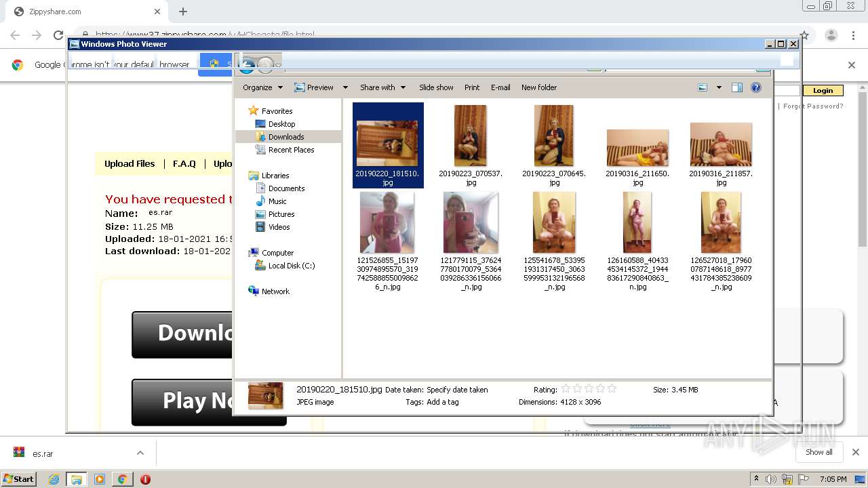Expand the es.rar download options chevron
Viewport: 868px width, 488px height.
[x=140, y=453]
